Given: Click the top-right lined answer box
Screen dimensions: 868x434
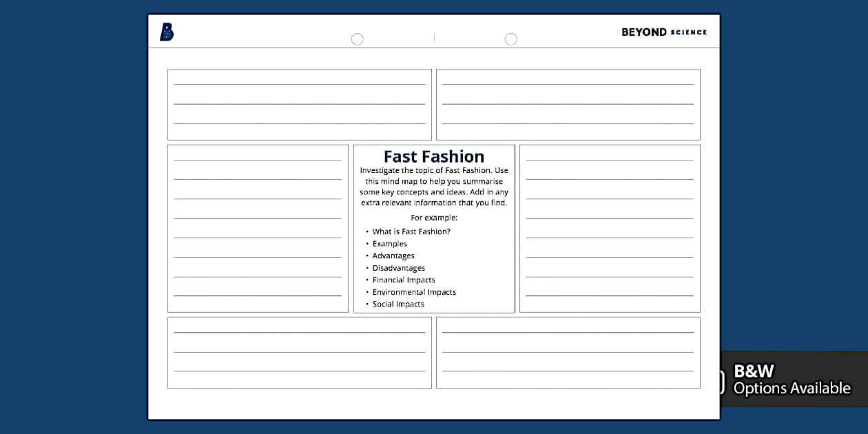Looking at the screenshot, I should [568, 104].
